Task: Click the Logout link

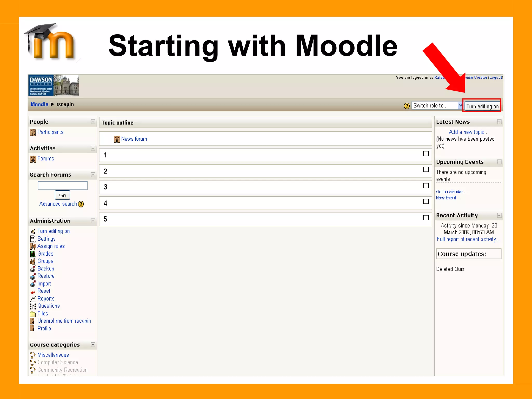Action: click(x=495, y=77)
